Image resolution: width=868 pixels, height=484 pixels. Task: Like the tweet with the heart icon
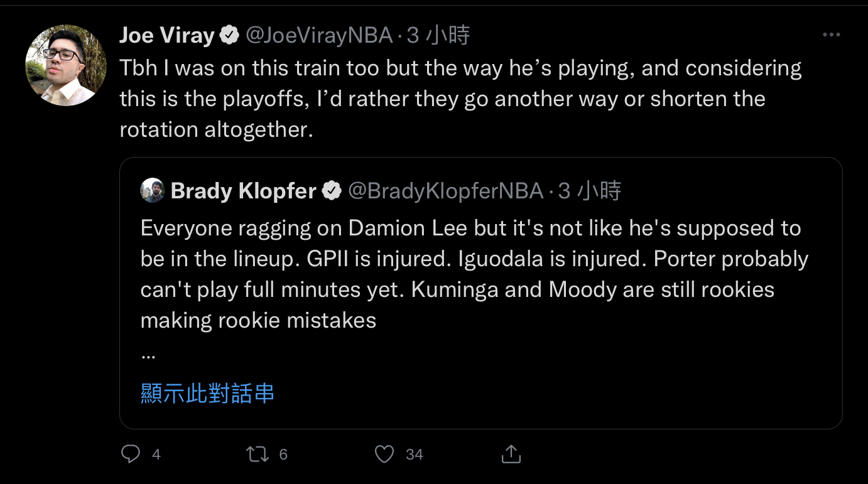pyautogui.click(x=384, y=454)
